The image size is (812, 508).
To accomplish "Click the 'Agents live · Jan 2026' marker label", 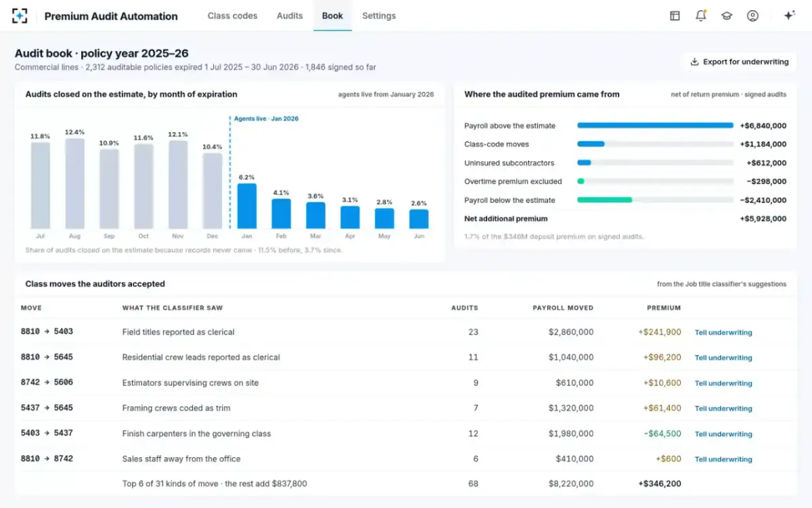I will tap(266, 119).
